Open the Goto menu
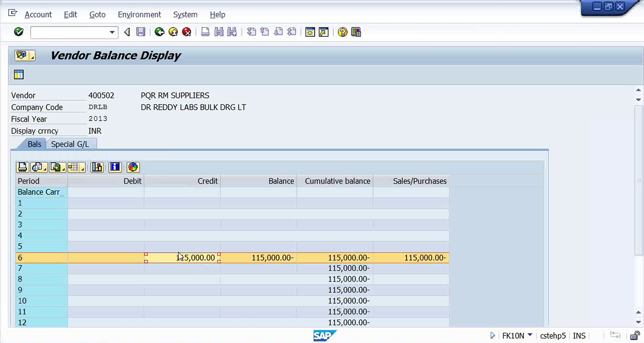 click(98, 15)
